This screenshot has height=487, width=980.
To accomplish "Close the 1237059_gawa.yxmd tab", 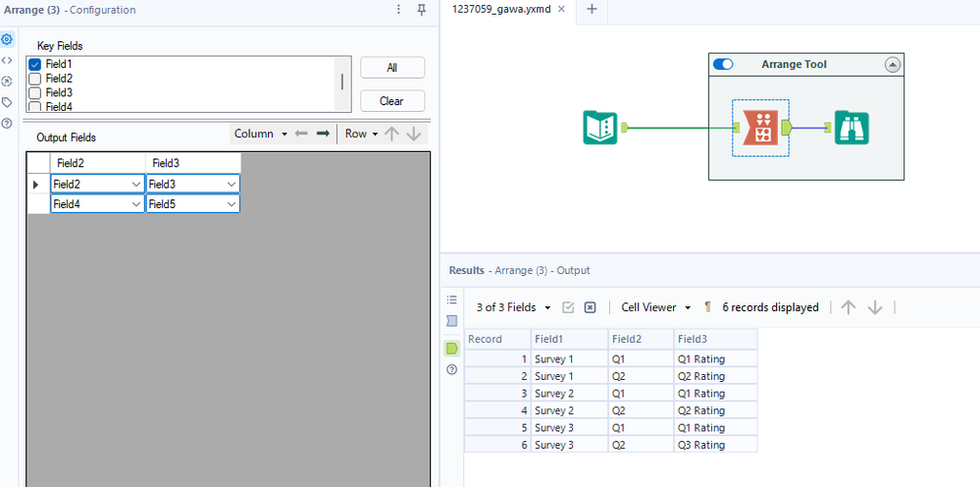I will tap(561, 10).
